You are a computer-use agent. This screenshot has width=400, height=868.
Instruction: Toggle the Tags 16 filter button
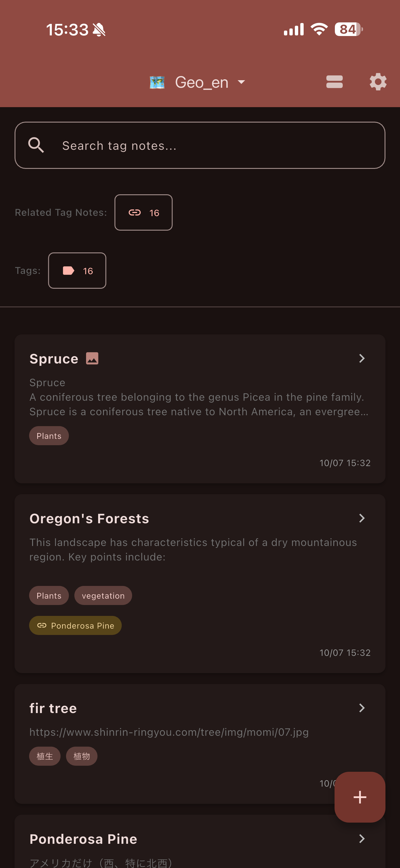[x=77, y=271]
